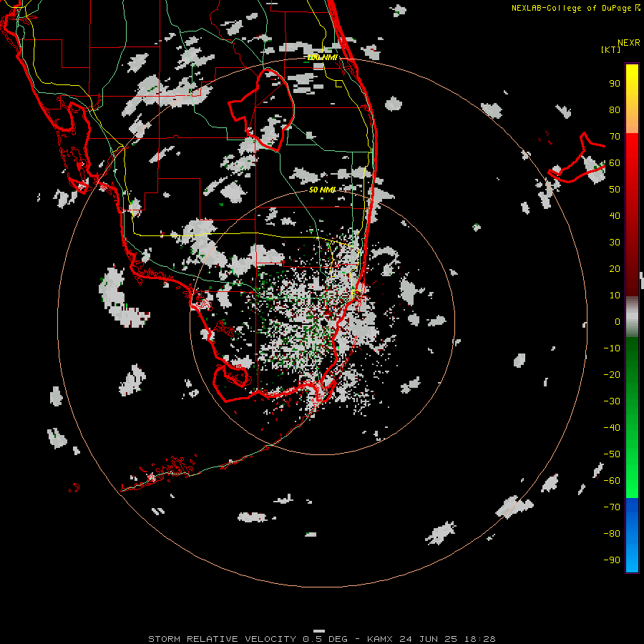Click the 20 value on the velocity scale

[615, 268]
